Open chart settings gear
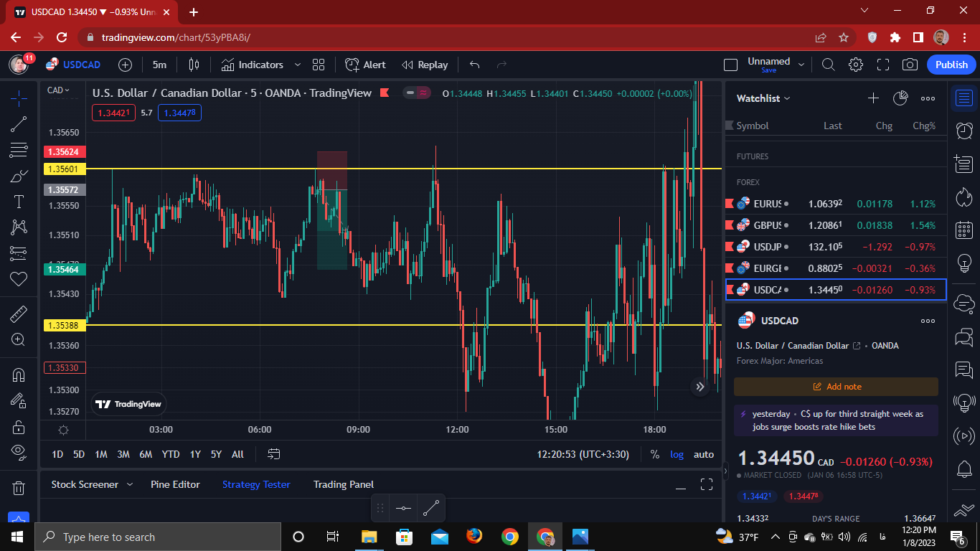980x551 pixels. [855, 65]
